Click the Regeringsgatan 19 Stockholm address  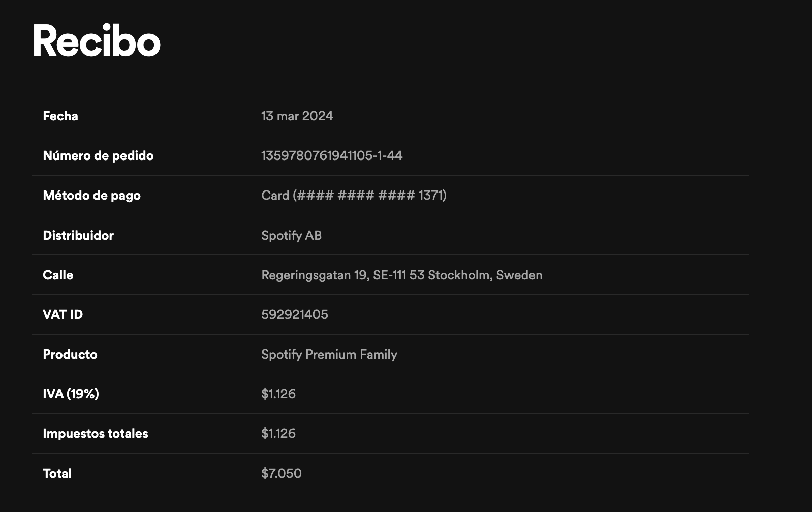click(401, 275)
